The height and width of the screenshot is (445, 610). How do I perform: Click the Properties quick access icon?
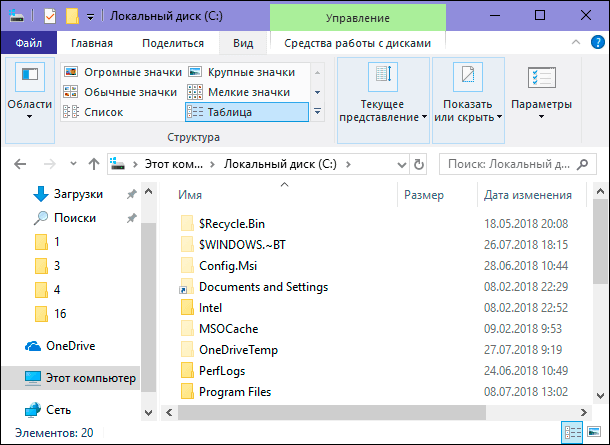pos(50,16)
